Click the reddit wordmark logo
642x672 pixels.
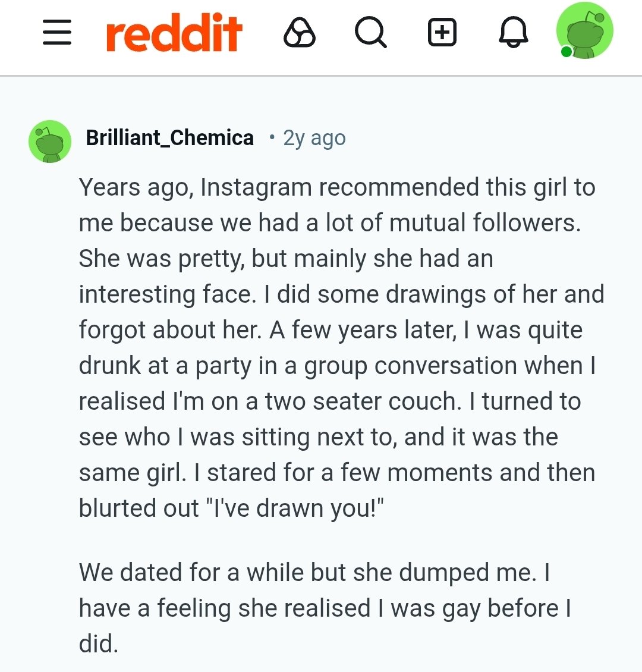(x=174, y=32)
